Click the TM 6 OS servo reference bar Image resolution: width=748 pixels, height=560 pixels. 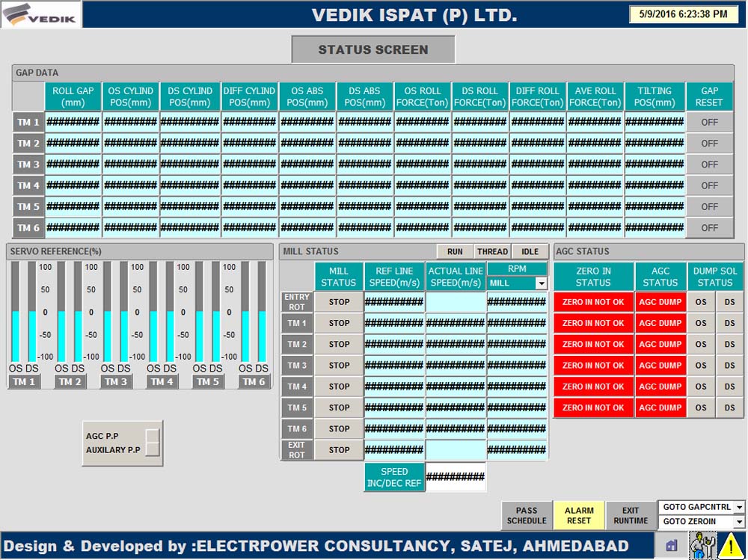tap(245, 312)
